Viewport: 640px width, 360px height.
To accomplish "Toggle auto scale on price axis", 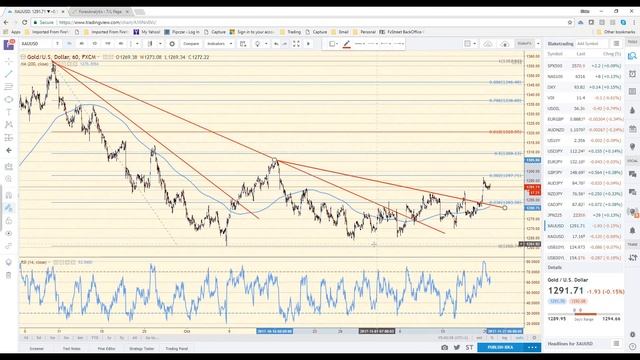I will click(519, 338).
